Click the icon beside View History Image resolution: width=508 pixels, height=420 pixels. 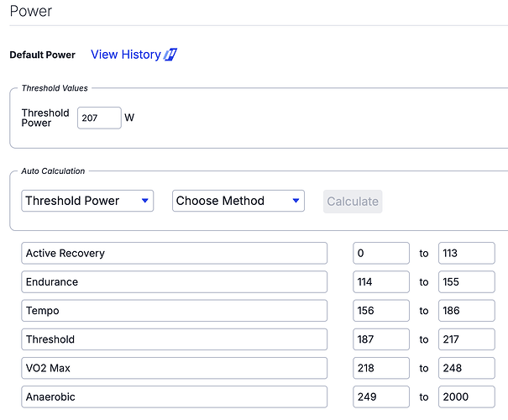coord(170,55)
